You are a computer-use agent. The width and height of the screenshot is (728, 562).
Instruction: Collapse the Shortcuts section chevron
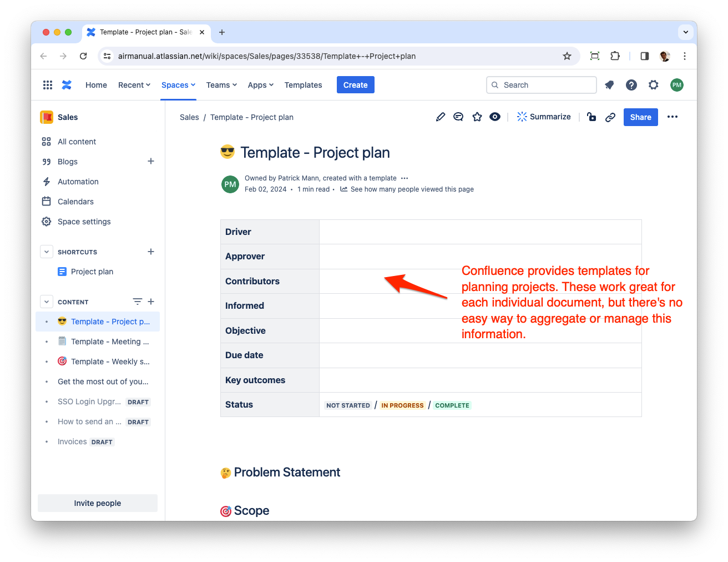tap(47, 252)
